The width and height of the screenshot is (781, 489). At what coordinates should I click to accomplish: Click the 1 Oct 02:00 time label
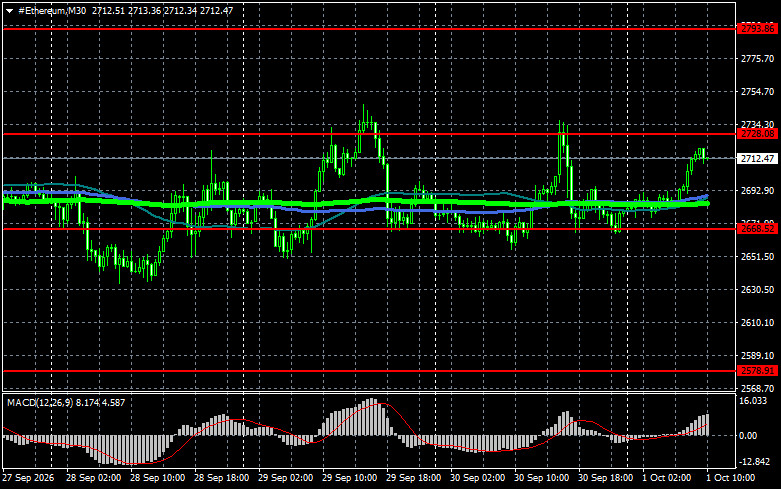[x=666, y=478]
